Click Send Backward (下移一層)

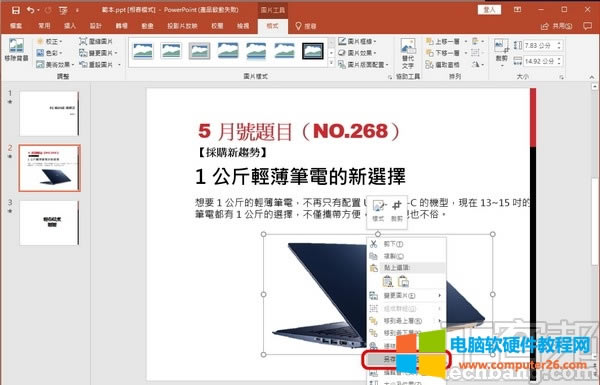(442, 53)
